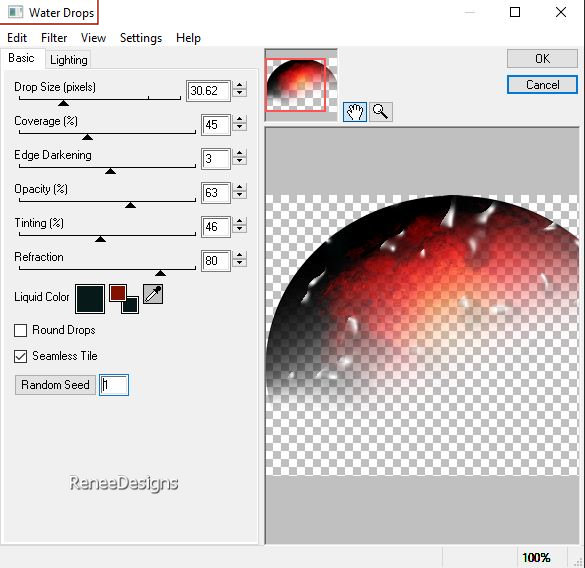Enable the Round Drops checkbox
This screenshot has height=568, width=585.
(21, 331)
